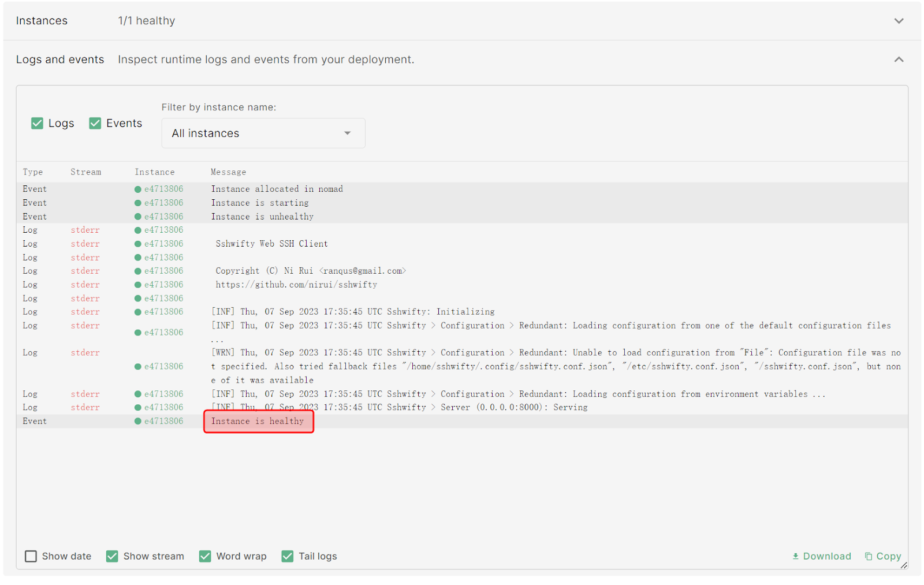The height and width of the screenshot is (585, 924).
Task: Uncheck the Events checkbox
Action: (95, 123)
